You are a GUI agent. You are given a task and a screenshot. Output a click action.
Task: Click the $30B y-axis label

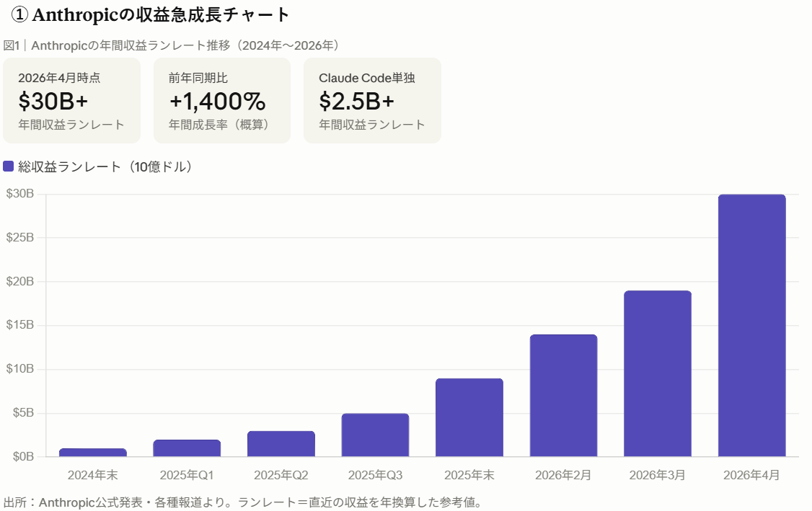click(x=20, y=194)
